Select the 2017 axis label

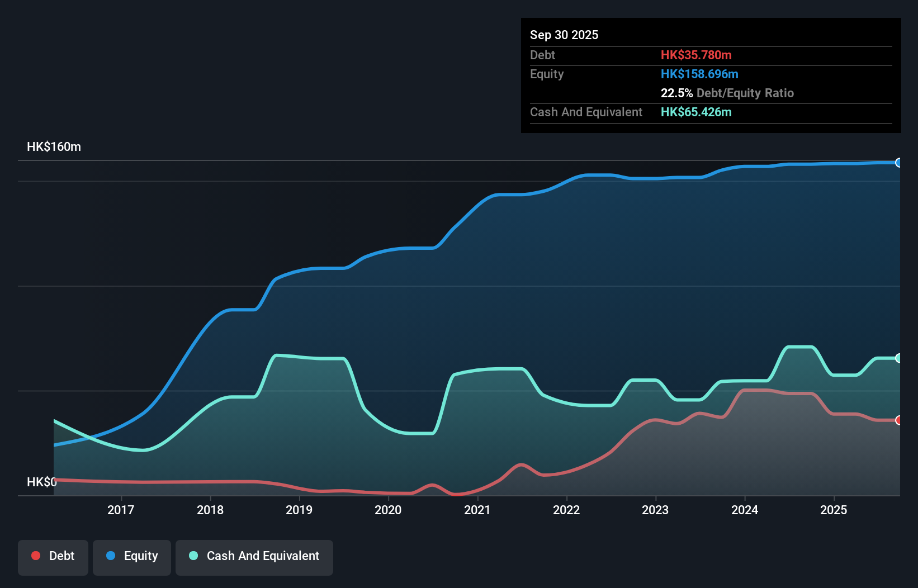[121, 510]
